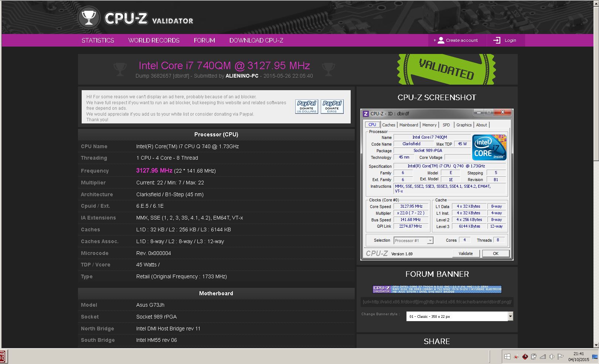This screenshot has width=599, height=364.
Task: Select the About tab in the CPU-Z screenshot
Action: click(481, 125)
